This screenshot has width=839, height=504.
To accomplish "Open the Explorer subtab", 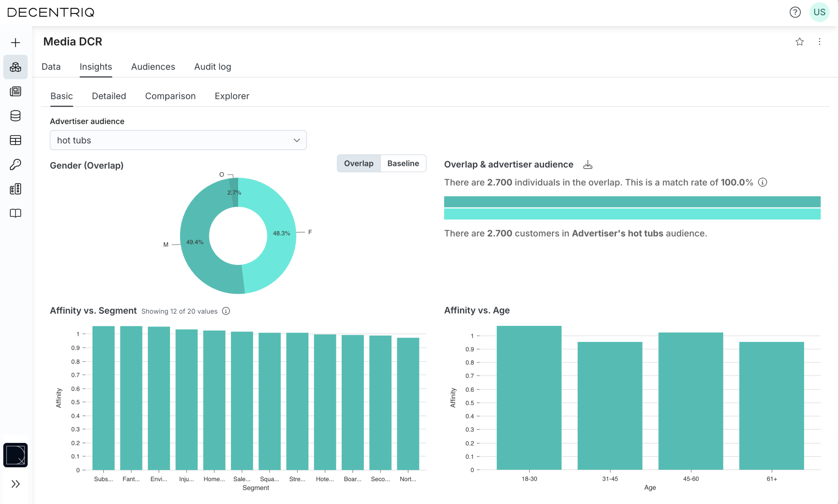I will click(x=232, y=96).
